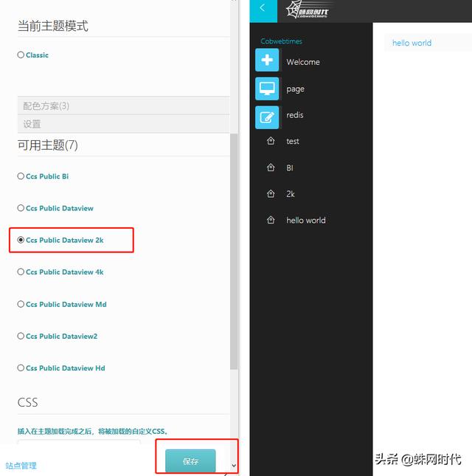Open the Welcome menu item
Viewport: 472px width, 476px height.
[x=303, y=62]
